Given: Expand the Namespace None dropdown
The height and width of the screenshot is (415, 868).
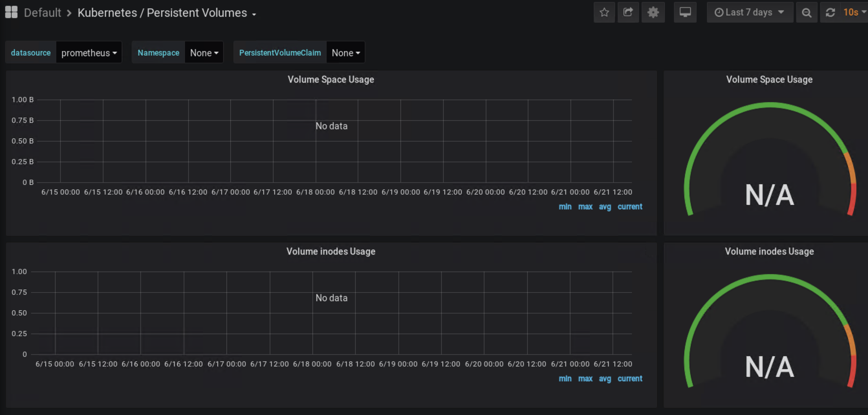Looking at the screenshot, I should 204,53.
